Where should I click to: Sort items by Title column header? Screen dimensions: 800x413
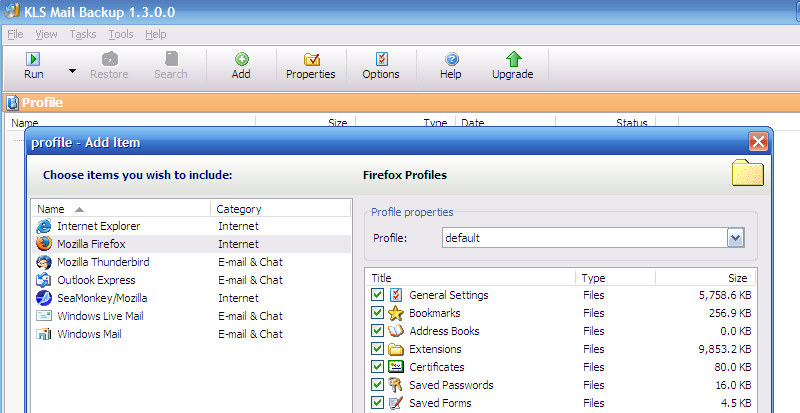[470, 278]
